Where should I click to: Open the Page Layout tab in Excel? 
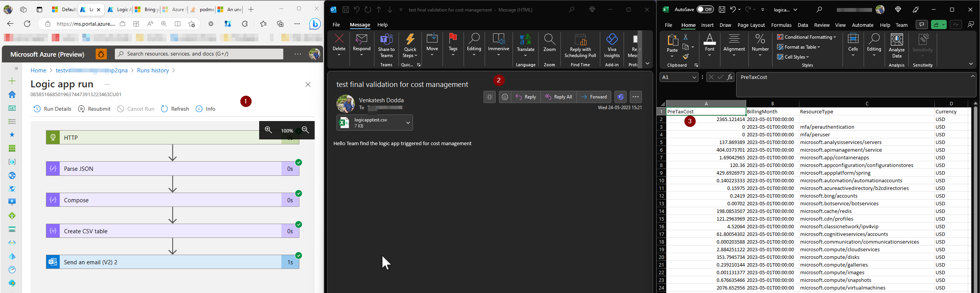[x=751, y=25]
